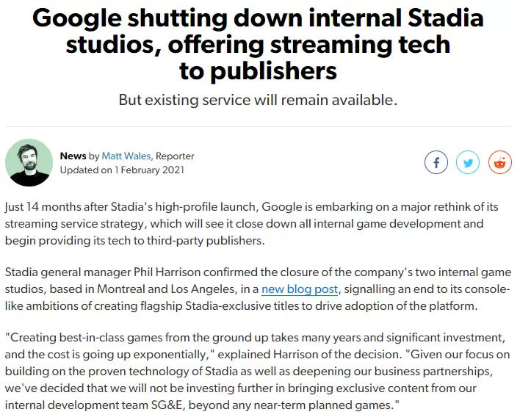Open the "new blog post" link
Screen dimensions: 520x420
coord(300,289)
